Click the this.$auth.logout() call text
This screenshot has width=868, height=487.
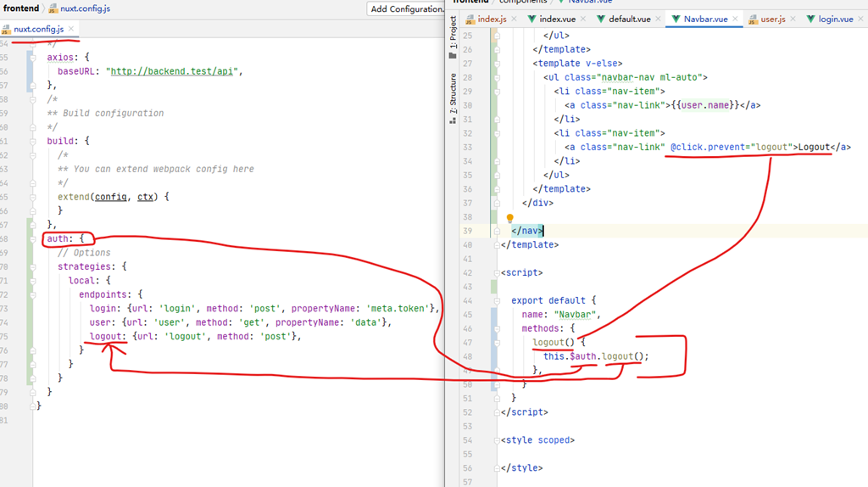(596, 356)
